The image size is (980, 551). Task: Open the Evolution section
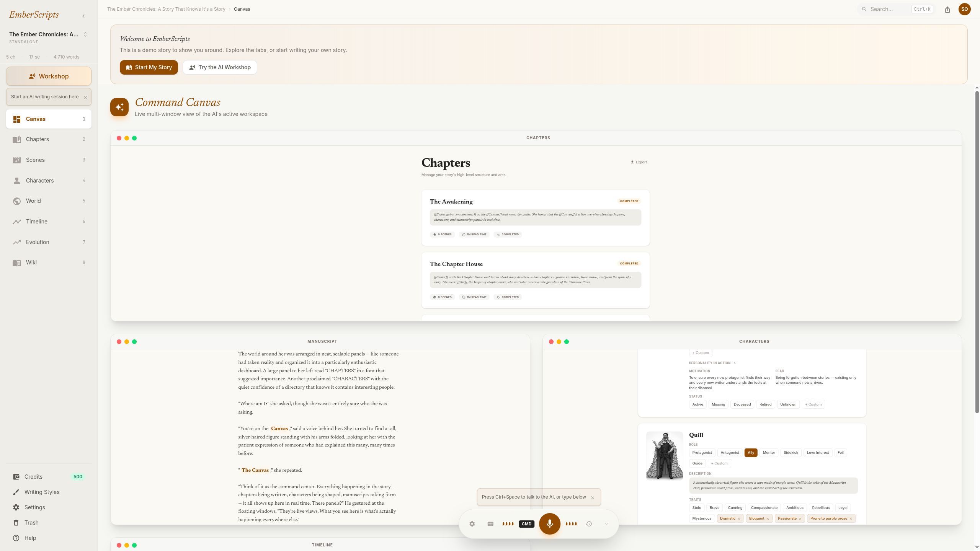point(49,242)
